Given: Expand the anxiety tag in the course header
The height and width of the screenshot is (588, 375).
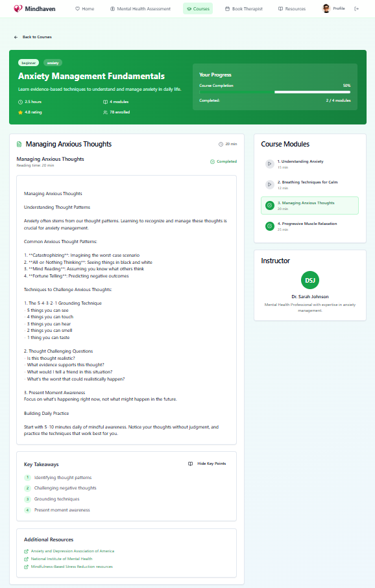Looking at the screenshot, I should (x=53, y=62).
